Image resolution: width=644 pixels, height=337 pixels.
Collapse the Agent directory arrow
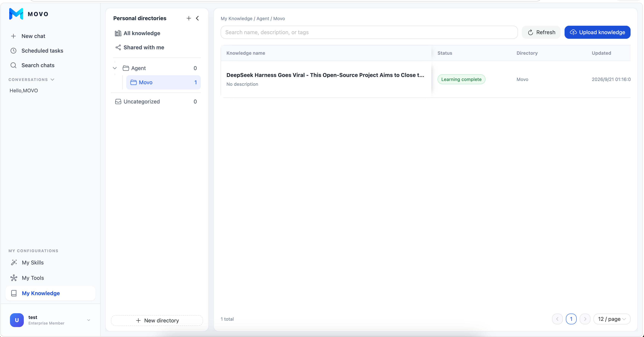[x=115, y=68]
